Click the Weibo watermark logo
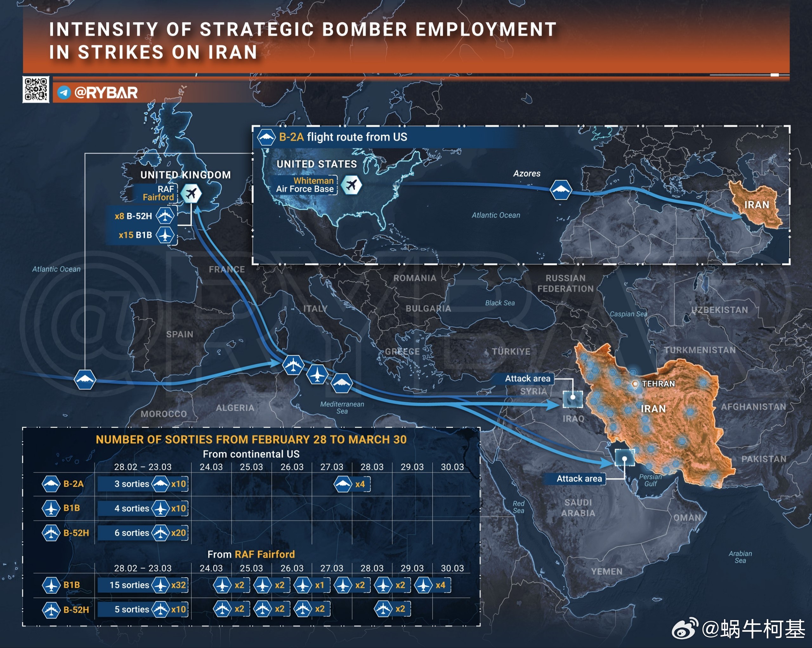 [x=685, y=629]
